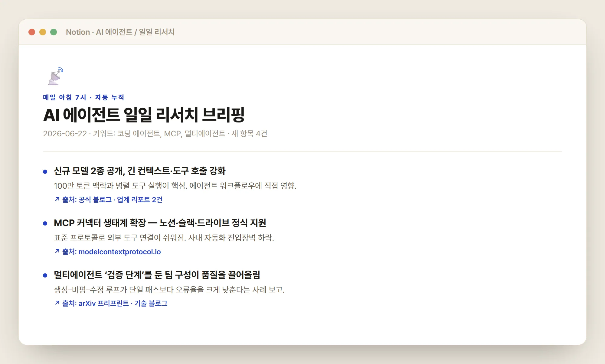Open source link arXiv 프리프린트 · 기술 블로그
The height and width of the screenshot is (364, 605).
click(x=111, y=303)
